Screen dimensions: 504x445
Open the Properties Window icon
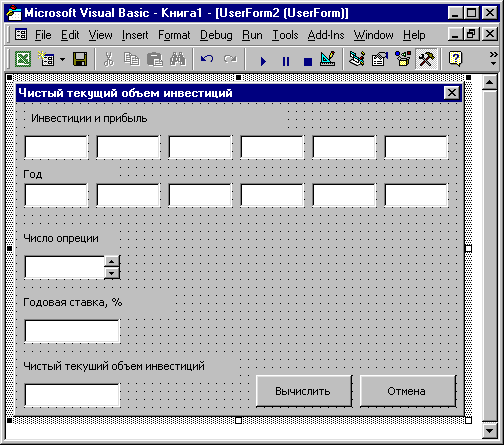tap(380, 59)
